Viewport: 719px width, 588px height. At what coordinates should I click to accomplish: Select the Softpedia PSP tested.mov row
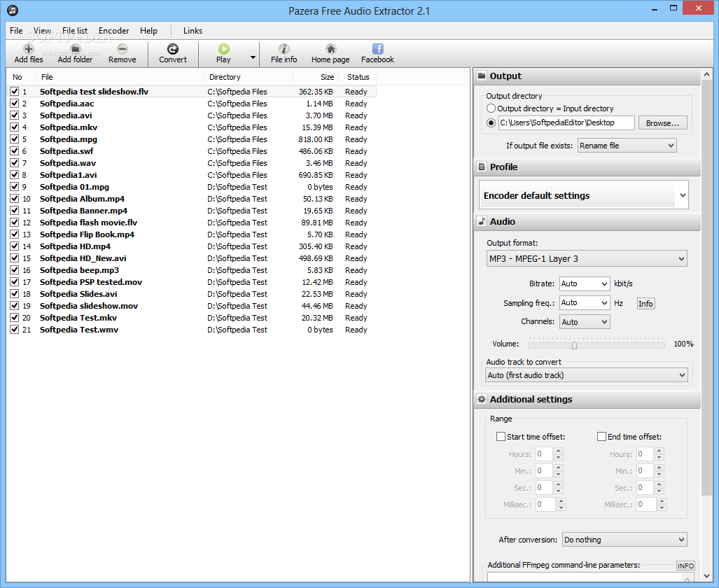(x=193, y=282)
